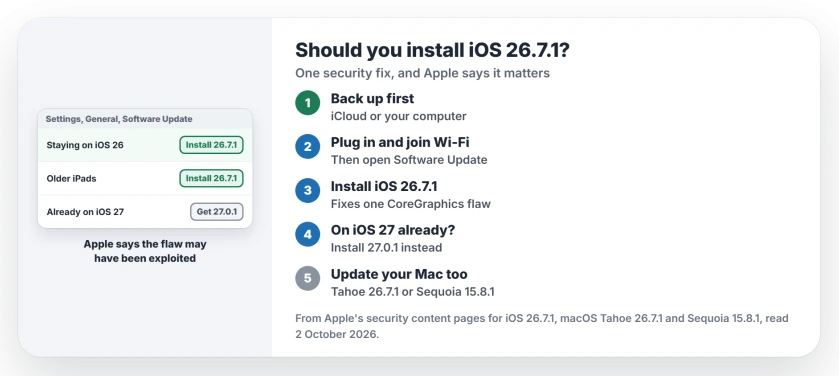Screen dimensions: 839x376
Task: Click the 'Should you install iOS 26.7.1?' heading
Action: pos(432,50)
